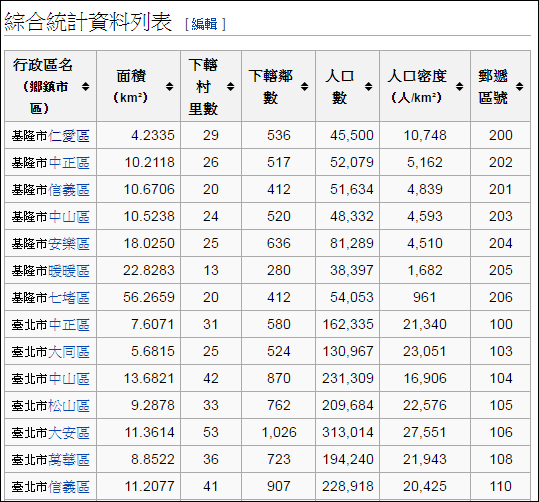
Task: Open the 暖暖區 link
Action: [69, 271]
